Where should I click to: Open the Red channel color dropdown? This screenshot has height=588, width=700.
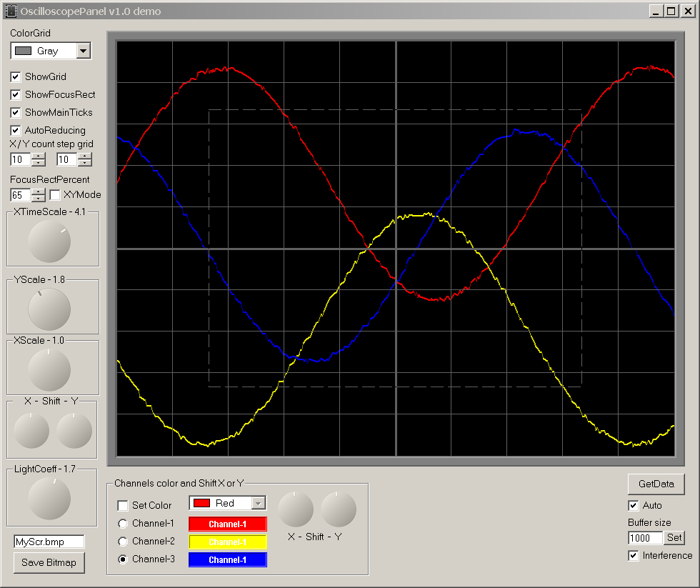pyautogui.click(x=259, y=503)
